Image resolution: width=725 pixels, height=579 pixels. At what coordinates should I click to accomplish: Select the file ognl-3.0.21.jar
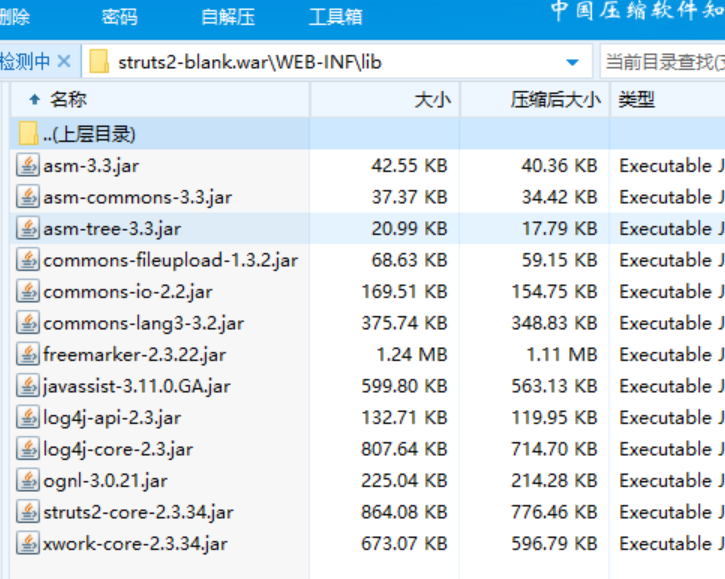point(105,481)
